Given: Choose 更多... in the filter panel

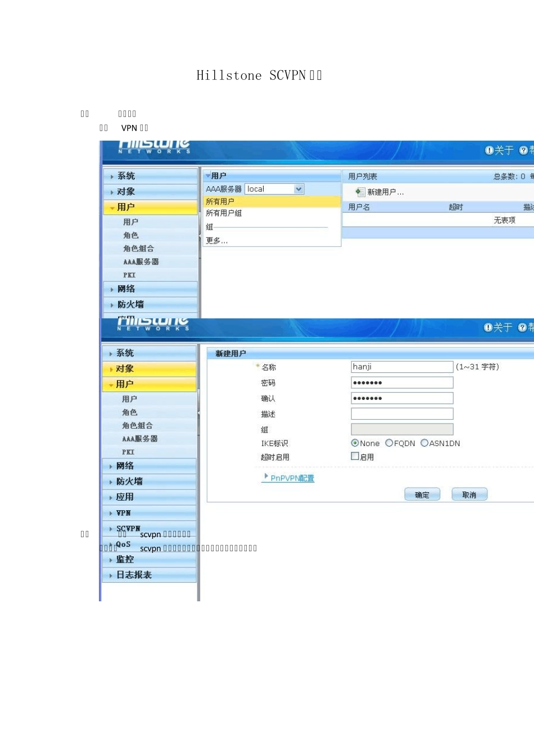Looking at the screenshot, I should coord(216,241).
